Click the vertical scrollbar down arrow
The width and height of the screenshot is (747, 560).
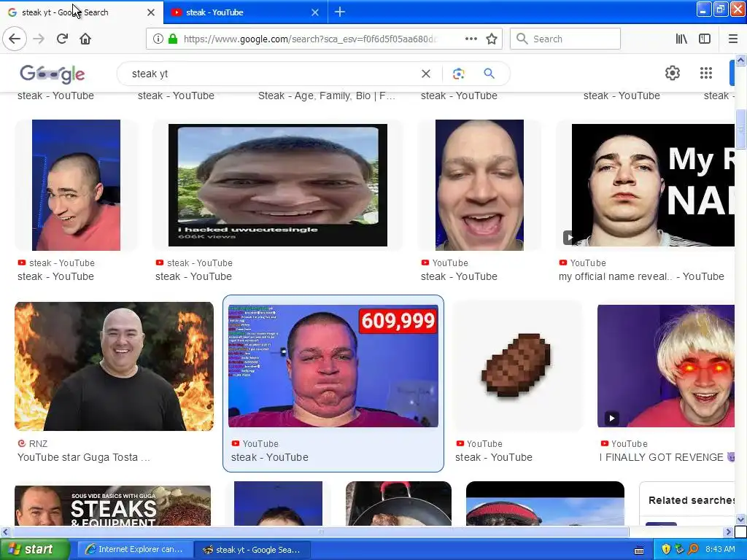[740, 519]
